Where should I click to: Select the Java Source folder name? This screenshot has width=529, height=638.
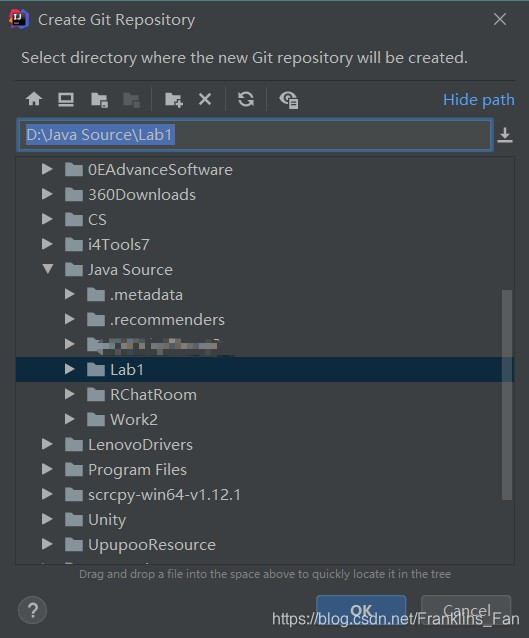pyautogui.click(x=130, y=270)
